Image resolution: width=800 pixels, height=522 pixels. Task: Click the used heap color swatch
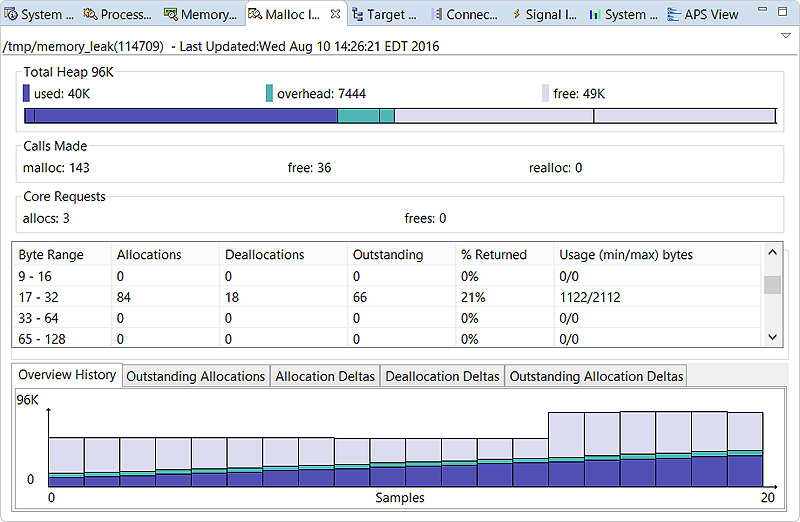pyautogui.click(x=27, y=93)
